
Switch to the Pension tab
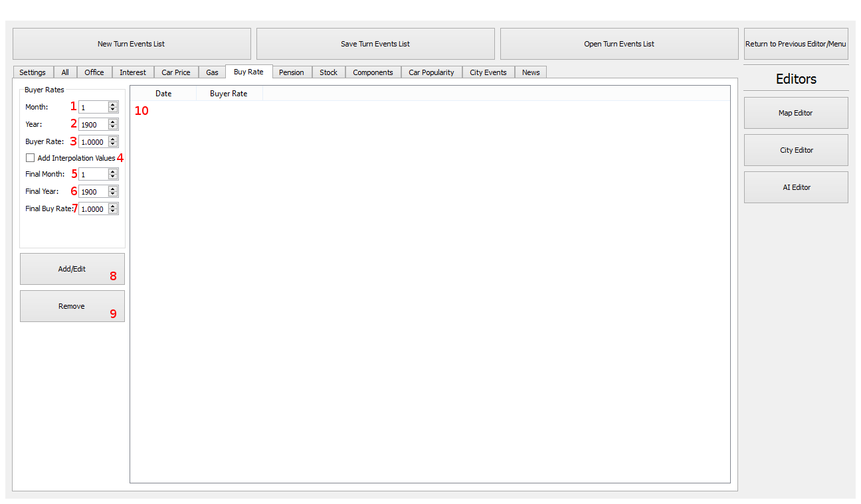291,72
